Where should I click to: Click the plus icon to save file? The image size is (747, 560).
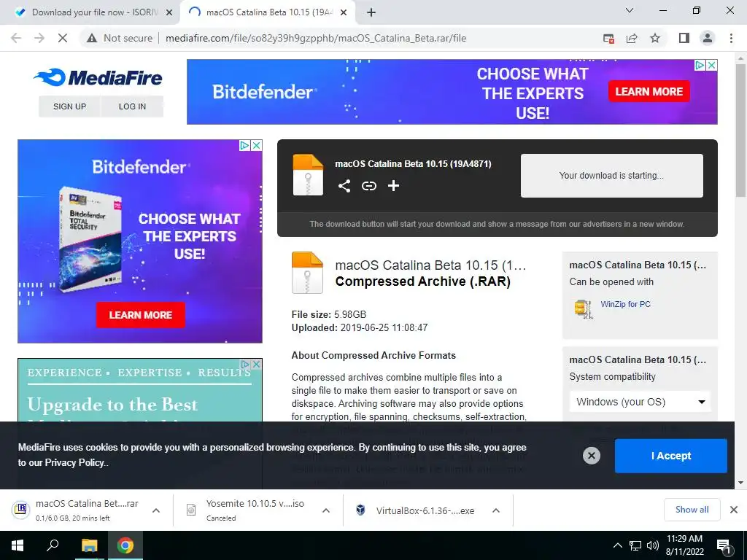393,186
